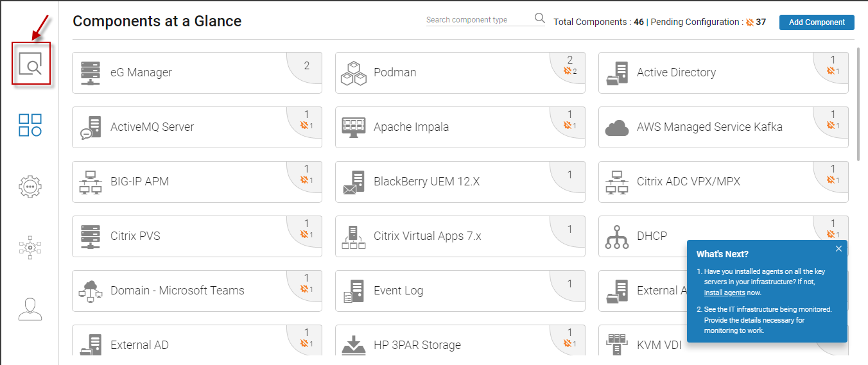The width and height of the screenshot is (868, 365).
Task: Close the What's Next popup
Action: (838, 249)
